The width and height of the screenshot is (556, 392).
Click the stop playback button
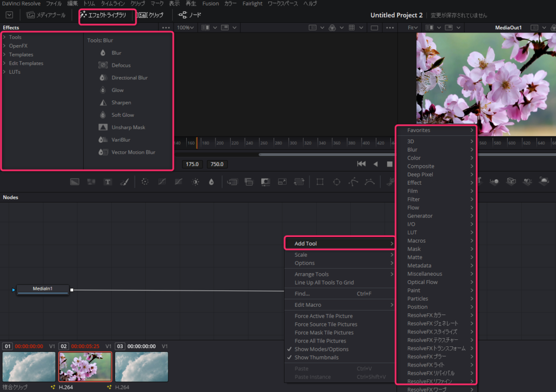(x=389, y=164)
